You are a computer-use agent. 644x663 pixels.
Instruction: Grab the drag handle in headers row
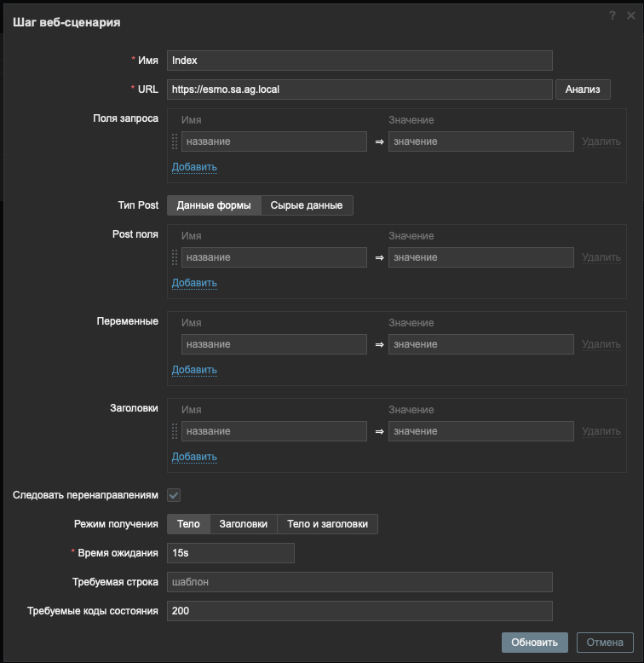pos(175,431)
